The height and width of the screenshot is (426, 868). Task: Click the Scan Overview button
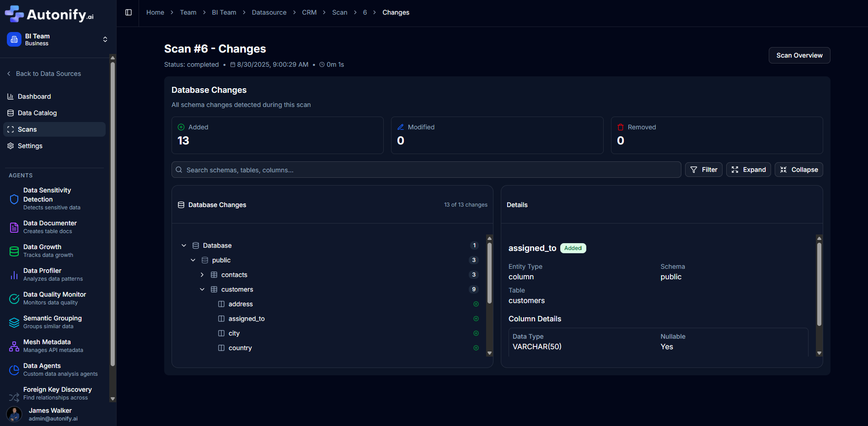[x=799, y=55]
